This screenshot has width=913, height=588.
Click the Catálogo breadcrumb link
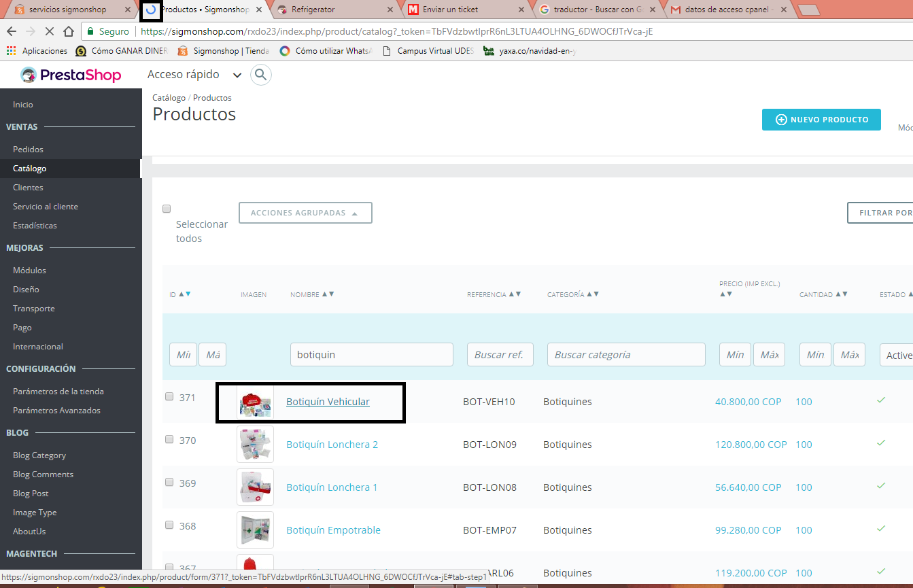coord(169,98)
